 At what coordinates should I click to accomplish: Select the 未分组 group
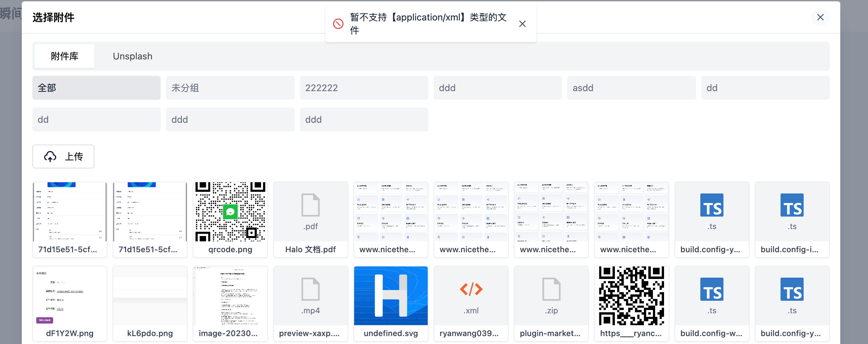(x=230, y=87)
